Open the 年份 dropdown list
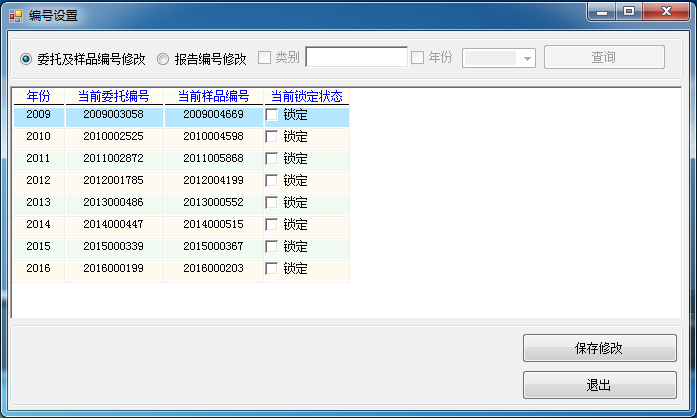This screenshot has height=419, width=697. click(528, 58)
